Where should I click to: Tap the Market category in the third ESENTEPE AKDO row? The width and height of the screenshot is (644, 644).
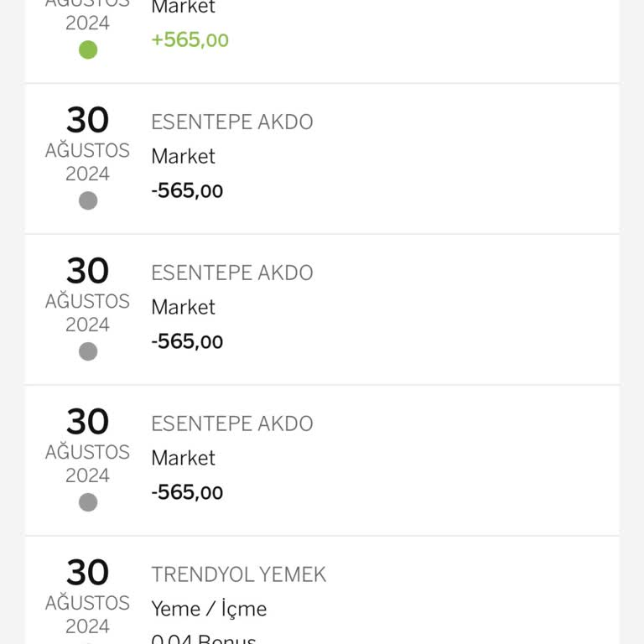(x=183, y=459)
